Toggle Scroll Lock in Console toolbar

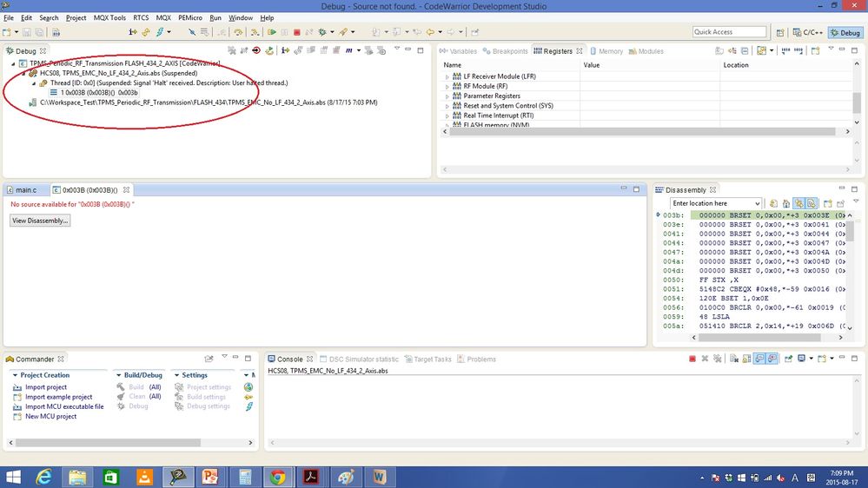point(746,359)
